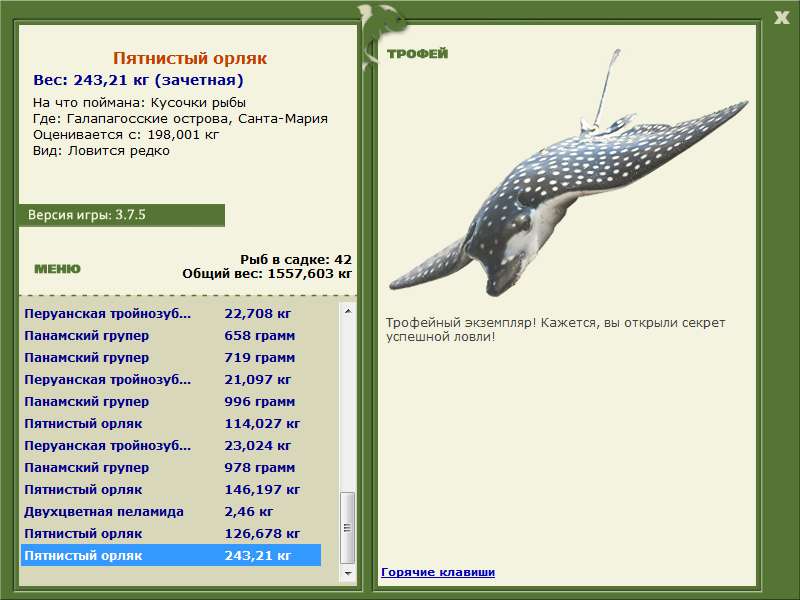The height and width of the screenshot is (600, 800).
Task: Select Перуанская тройнозуб 23,024 кг entry
Action: 171,445
